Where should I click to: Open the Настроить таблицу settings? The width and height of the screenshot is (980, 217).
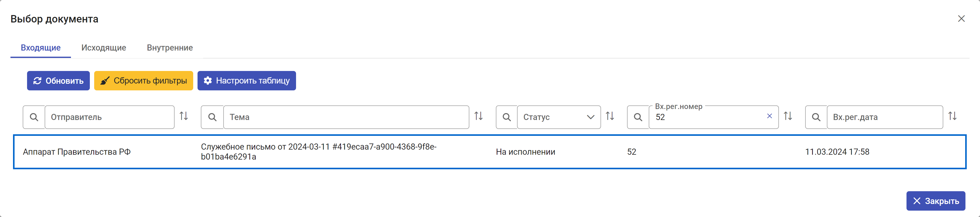[247, 81]
